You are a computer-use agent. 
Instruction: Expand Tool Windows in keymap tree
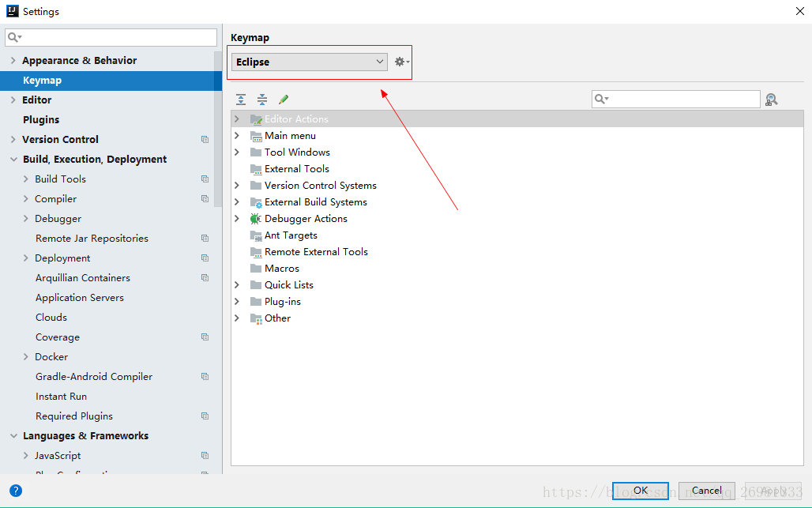pyautogui.click(x=237, y=152)
